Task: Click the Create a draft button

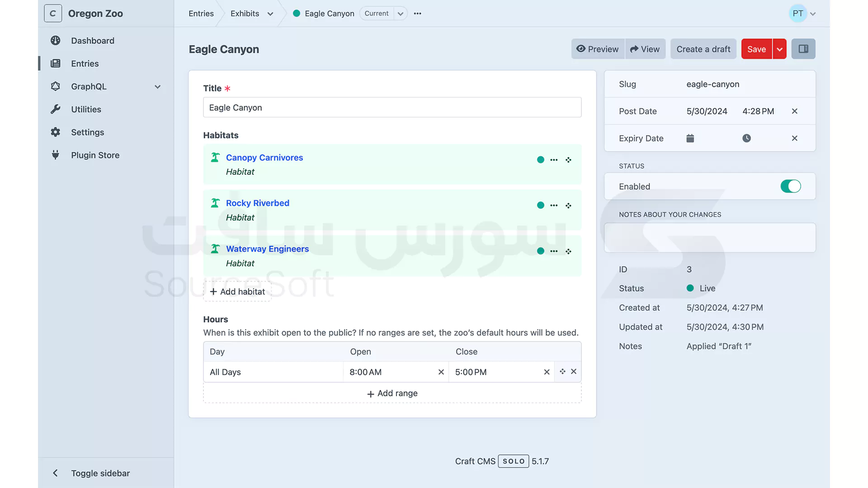Action: point(703,49)
